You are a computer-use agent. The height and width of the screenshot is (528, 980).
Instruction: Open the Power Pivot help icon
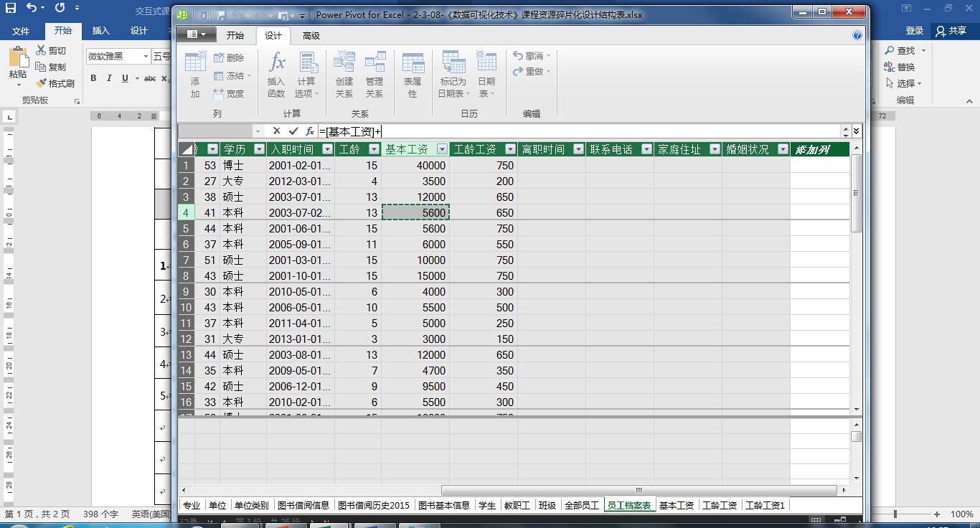(857, 35)
